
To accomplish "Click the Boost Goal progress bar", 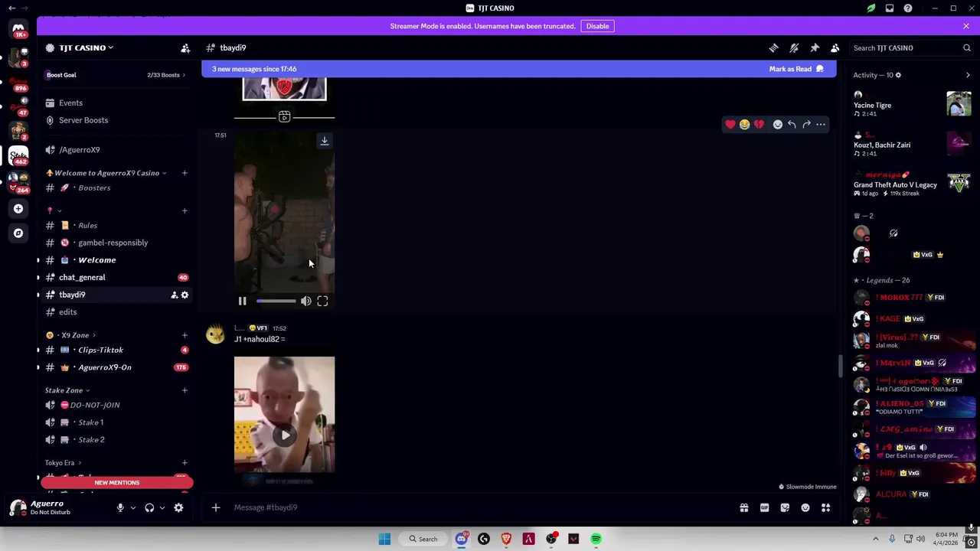I will click(x=115, y=75).
